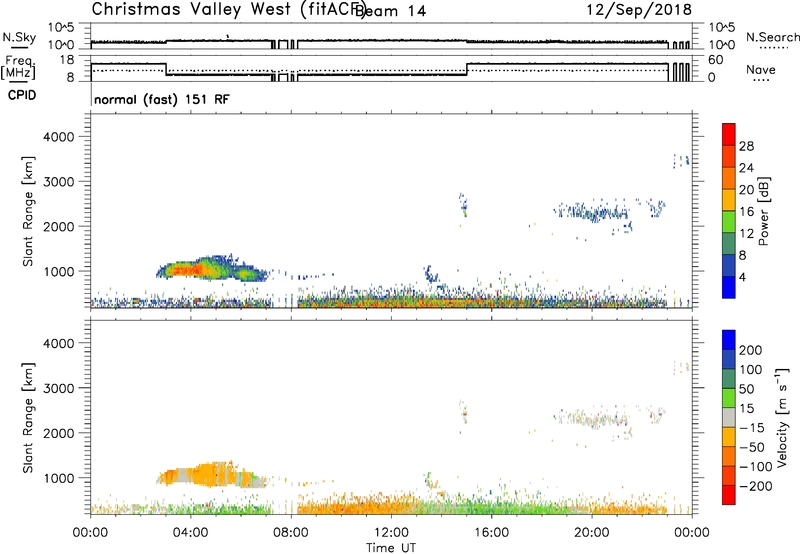This screenshot has width=800, height=554.
Task: Select the 'Power [dB]' color bar title
Action: click(764, 211)
